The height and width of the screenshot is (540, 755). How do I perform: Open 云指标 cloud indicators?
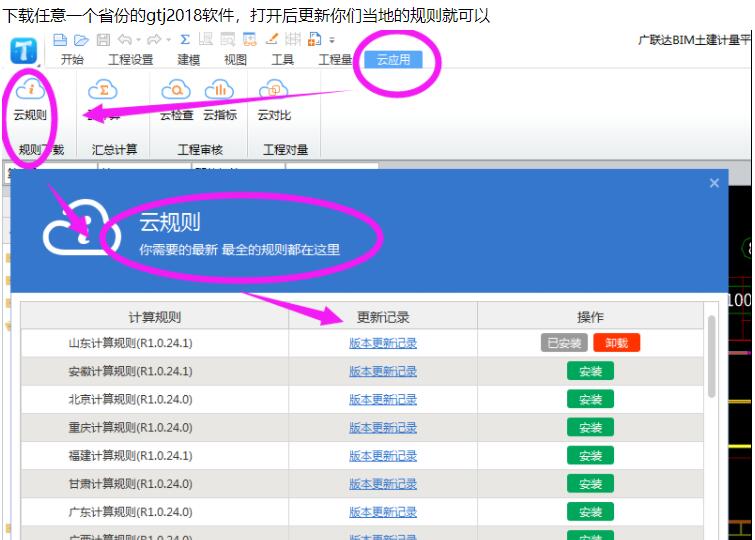(220, 100)
